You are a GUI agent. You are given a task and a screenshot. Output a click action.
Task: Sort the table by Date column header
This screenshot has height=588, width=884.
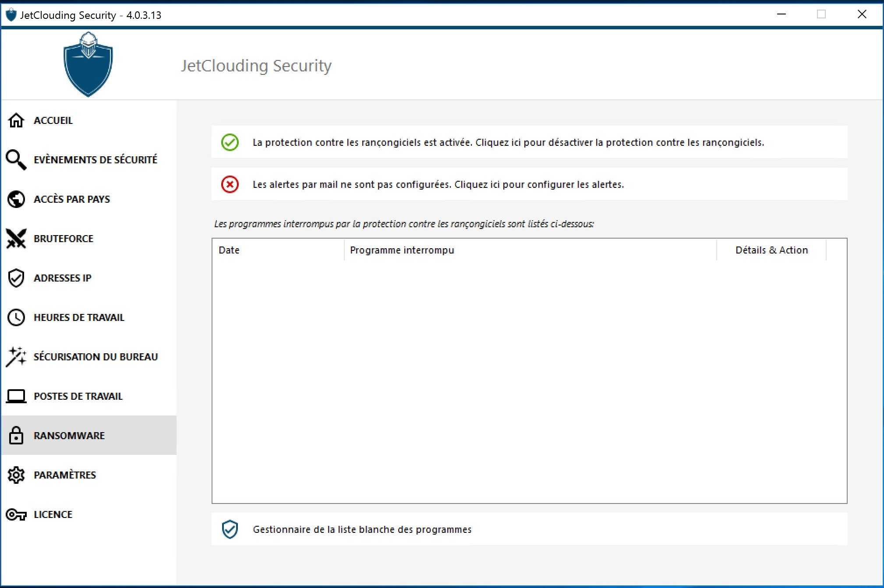[229, 250]
